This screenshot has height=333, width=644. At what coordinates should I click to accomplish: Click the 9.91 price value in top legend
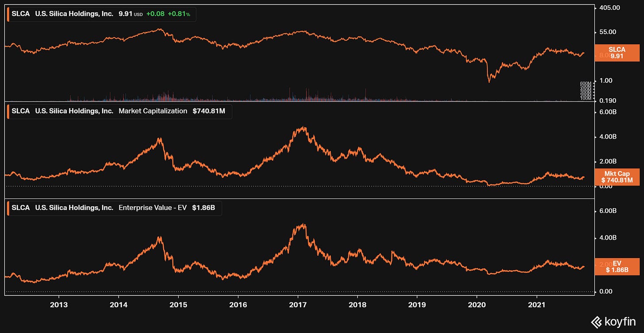(125, 14)
